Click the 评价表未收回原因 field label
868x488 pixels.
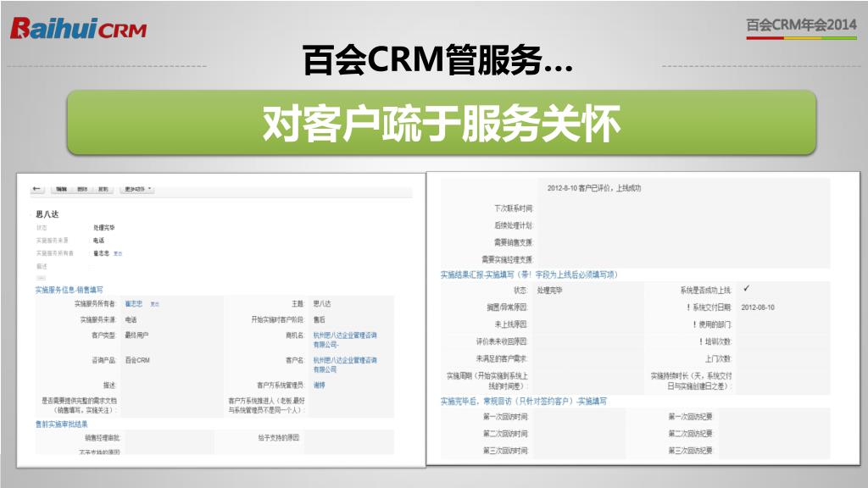click(502, 341)
